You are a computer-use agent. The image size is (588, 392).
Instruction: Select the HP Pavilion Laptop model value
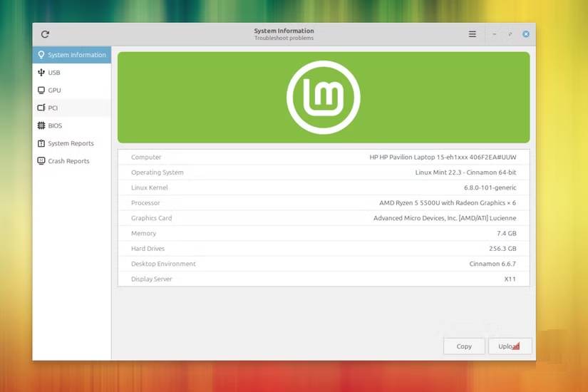[x=443, y=158]
